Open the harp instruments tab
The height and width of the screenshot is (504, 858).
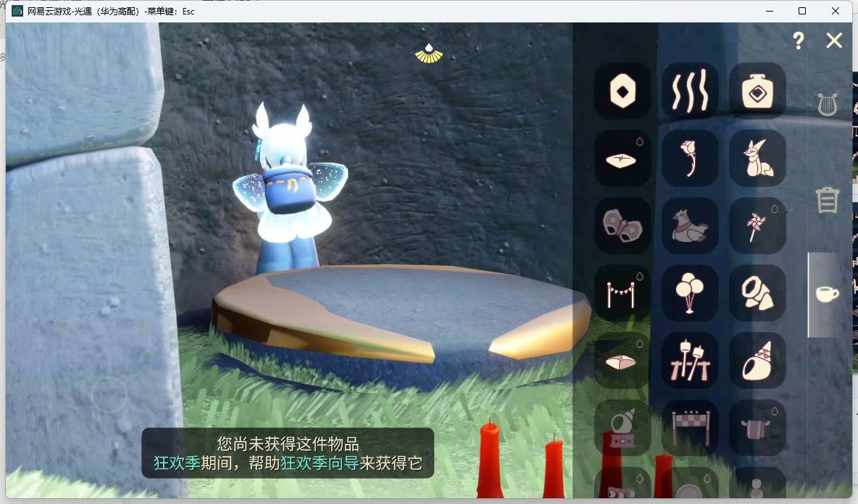point(828,104)
